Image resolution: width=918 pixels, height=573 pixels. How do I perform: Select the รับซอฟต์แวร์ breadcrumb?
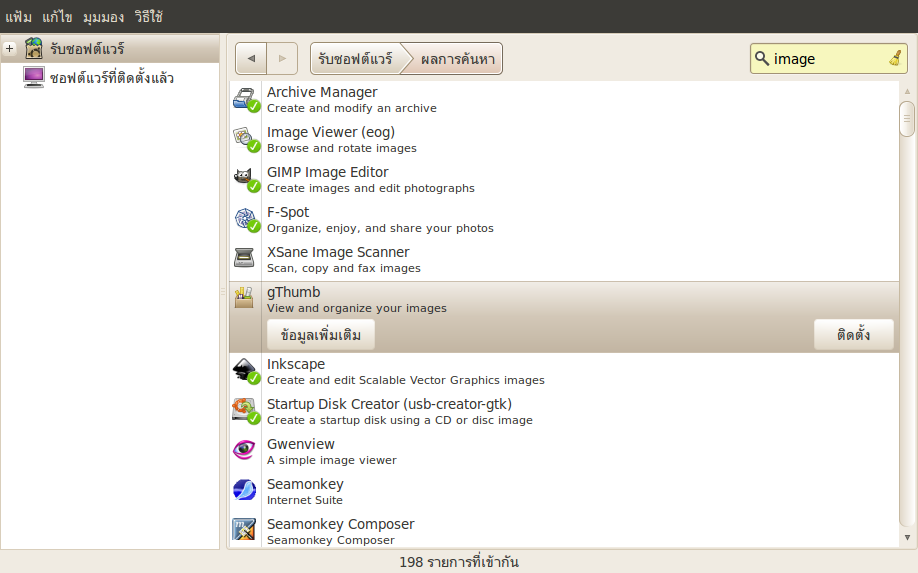coord(355,59)
